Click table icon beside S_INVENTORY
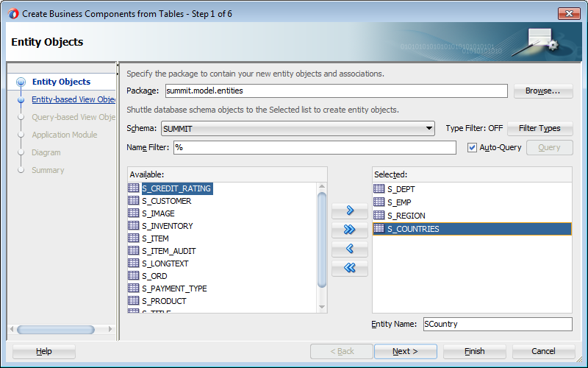588x368 pixels. (134, 225)
